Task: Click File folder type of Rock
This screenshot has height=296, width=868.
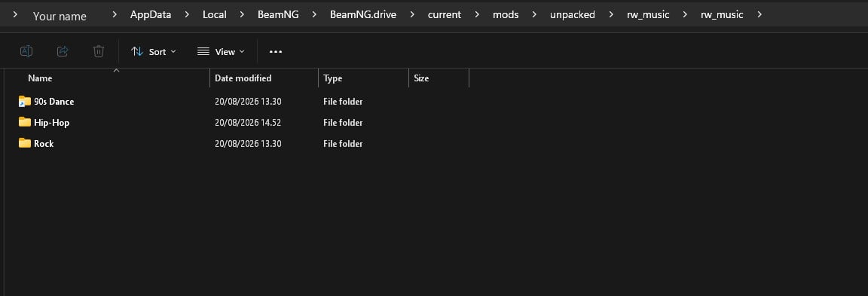Action: [343, 144]
